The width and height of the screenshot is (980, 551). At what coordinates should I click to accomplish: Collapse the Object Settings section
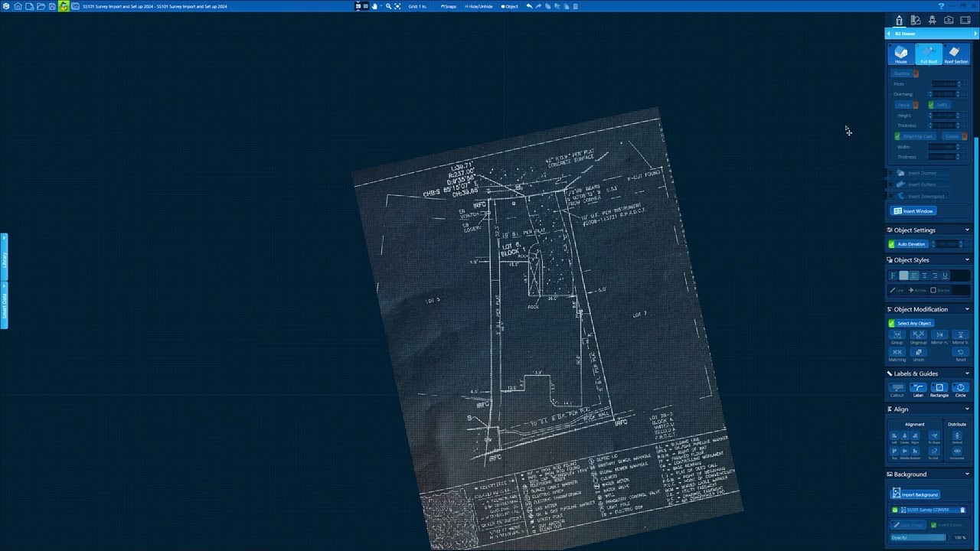coord(967,230)
